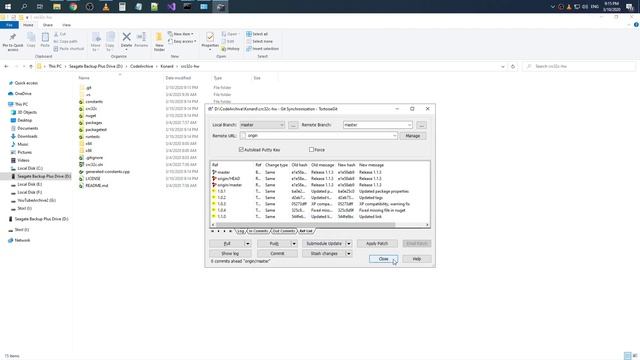Switch to the In Commits tab
The width and height of the screenshot is (640, 360).
tap(258, 231)
